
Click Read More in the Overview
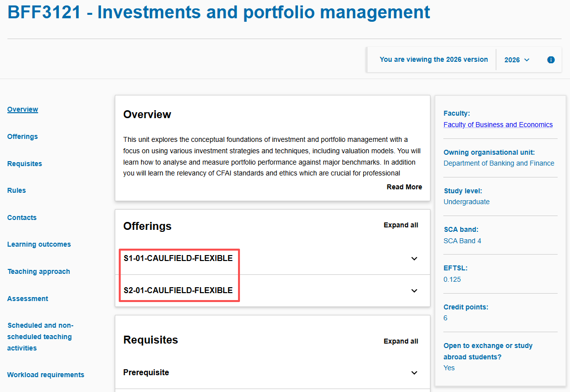pyautogui.click(x=404, y=187)
